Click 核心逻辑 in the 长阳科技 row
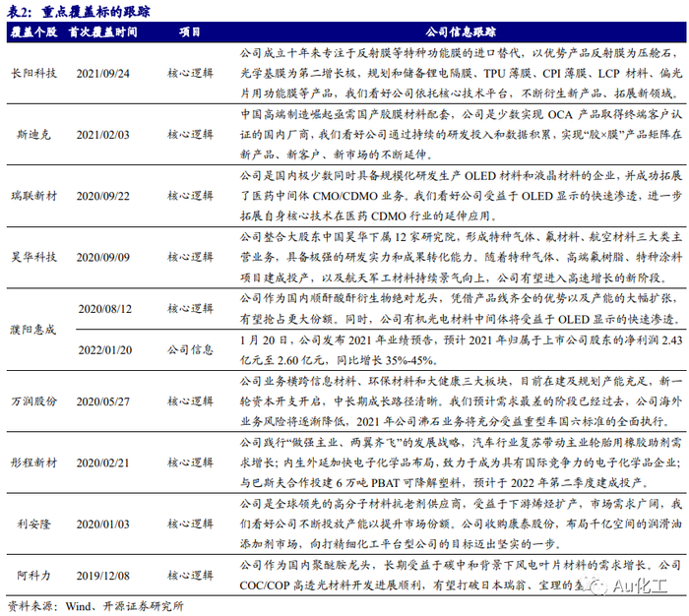 (x=190, y=74)
